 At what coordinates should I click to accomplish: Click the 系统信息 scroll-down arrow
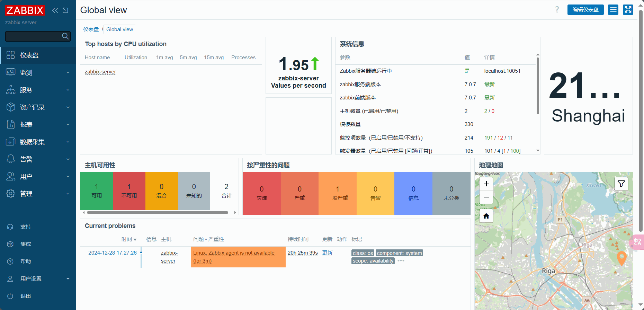click(538, 150)
